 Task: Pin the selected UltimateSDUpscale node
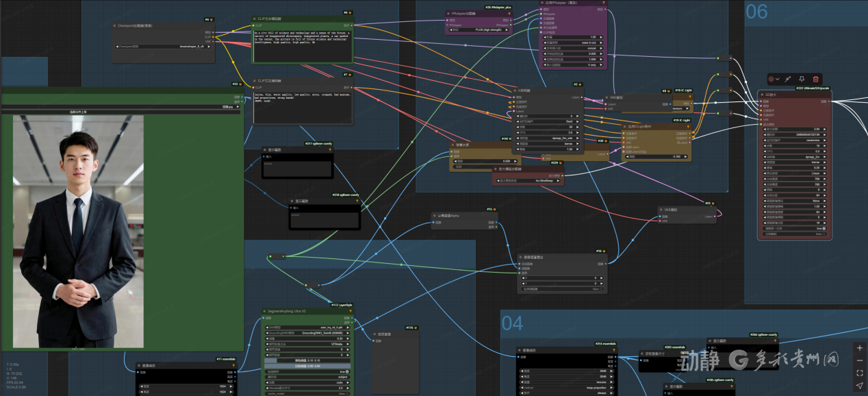pos(802,79)
